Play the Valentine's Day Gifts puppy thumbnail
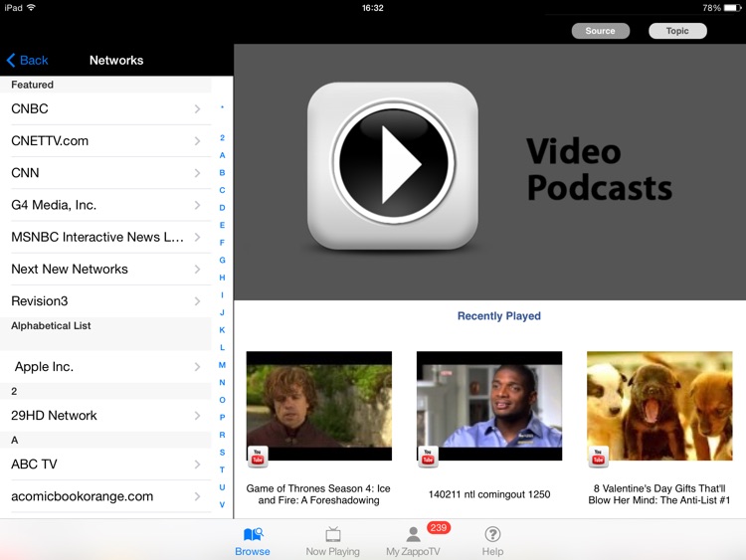This screenshot has height=560, width=746. coord(659,406)
